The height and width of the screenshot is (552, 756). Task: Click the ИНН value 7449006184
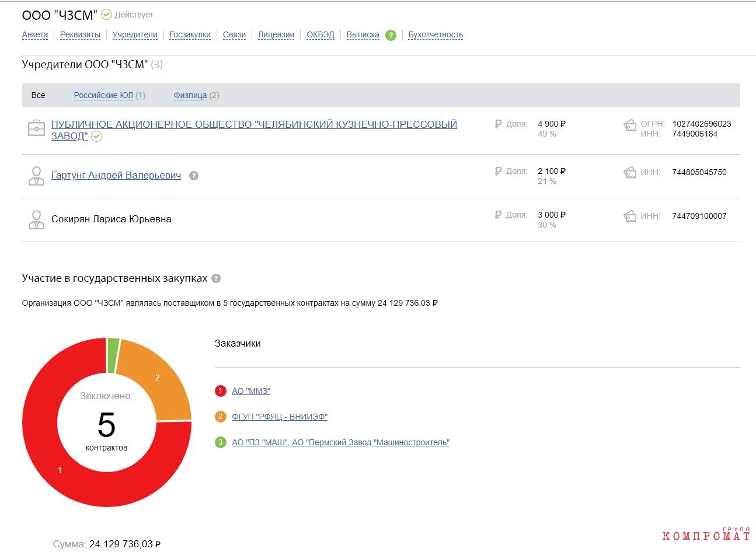click(695, 134)
